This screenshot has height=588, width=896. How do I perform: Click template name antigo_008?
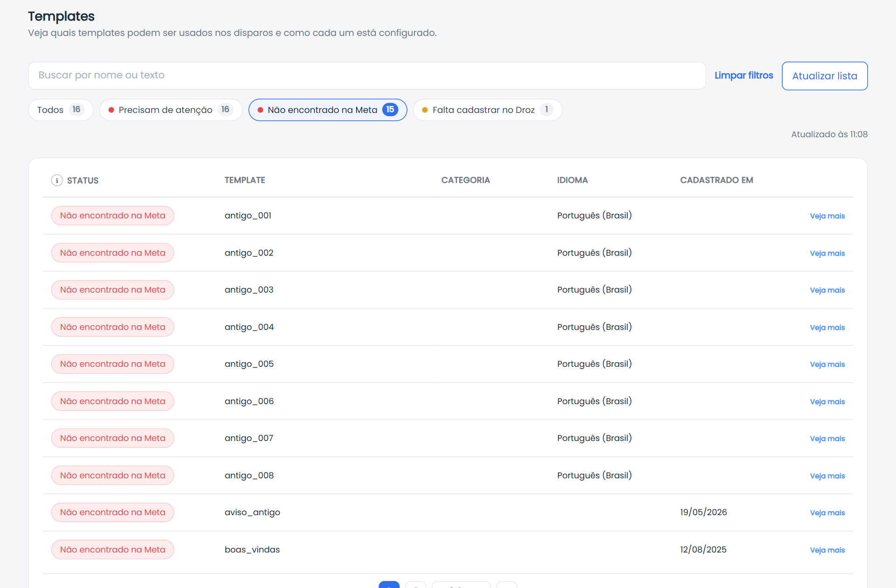coord(249,476)
